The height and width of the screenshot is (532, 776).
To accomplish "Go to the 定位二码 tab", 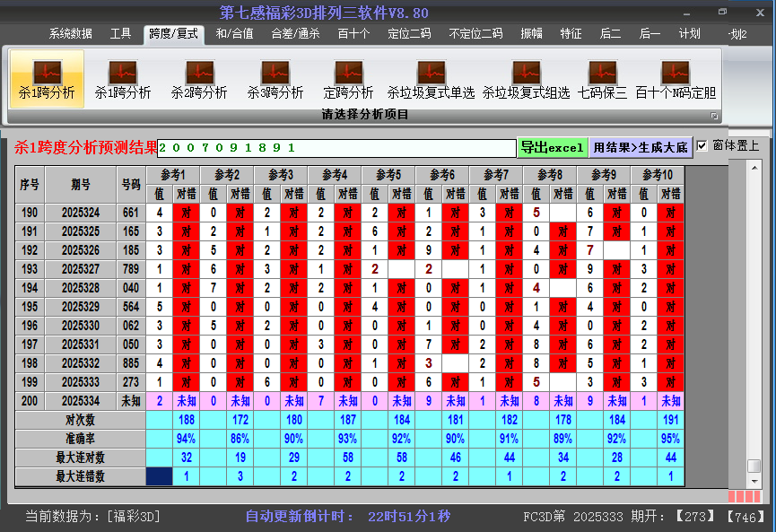I will [408, 34].
